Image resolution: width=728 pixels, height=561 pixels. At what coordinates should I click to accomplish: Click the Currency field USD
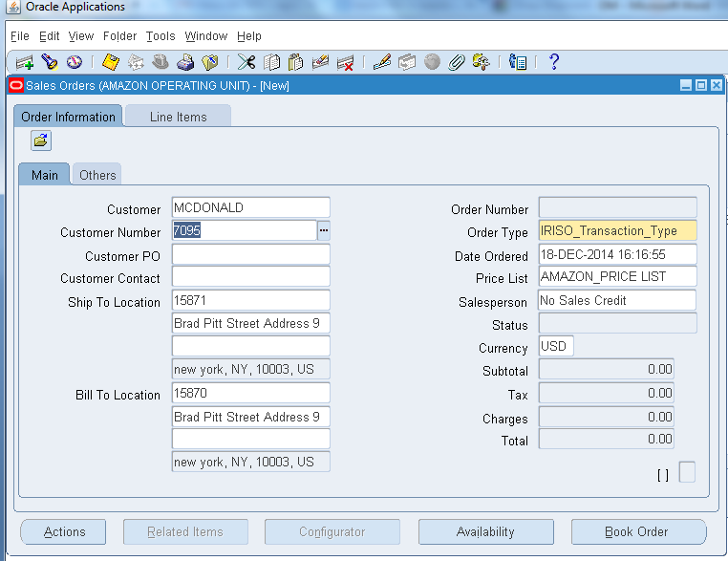(556, 347)
